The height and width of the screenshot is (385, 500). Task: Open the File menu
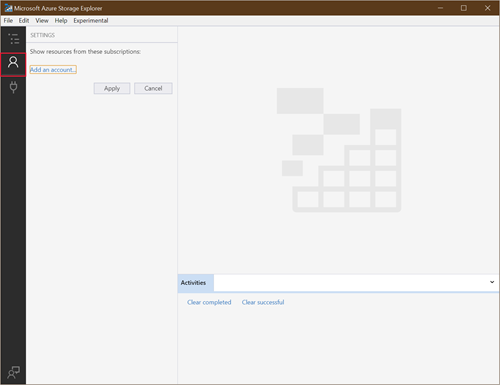click(8, 21)
